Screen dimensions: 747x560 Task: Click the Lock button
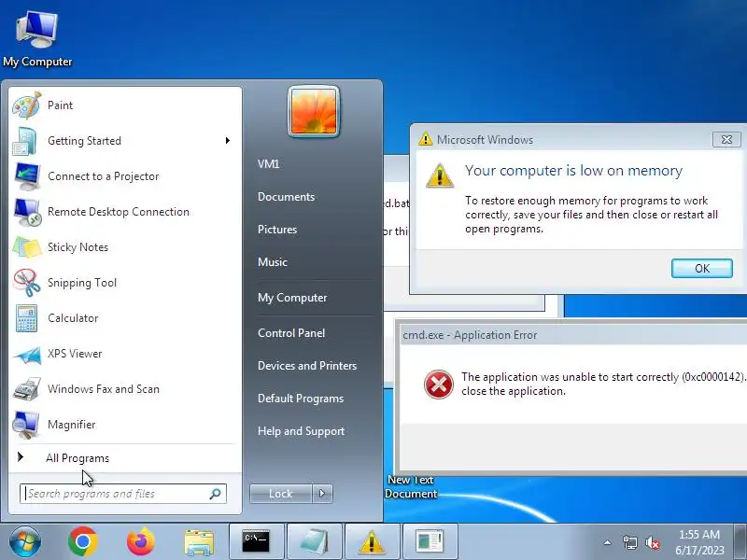281,494
